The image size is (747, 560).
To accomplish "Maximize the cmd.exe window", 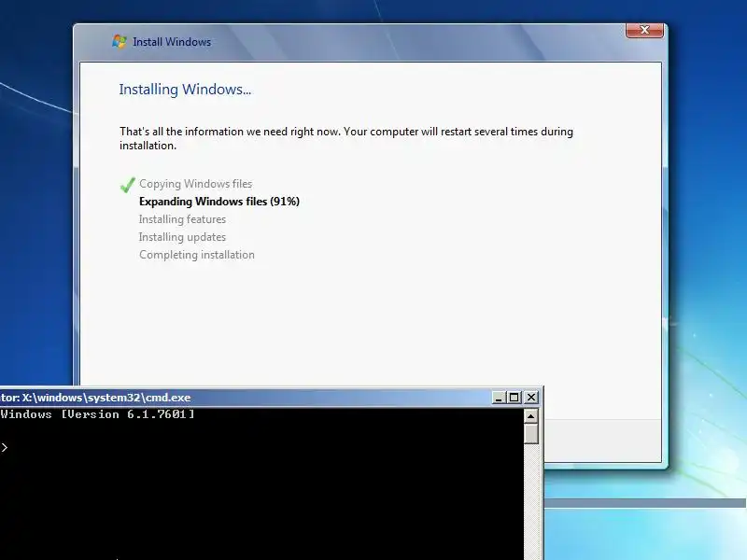I will (x=514, y=398).
